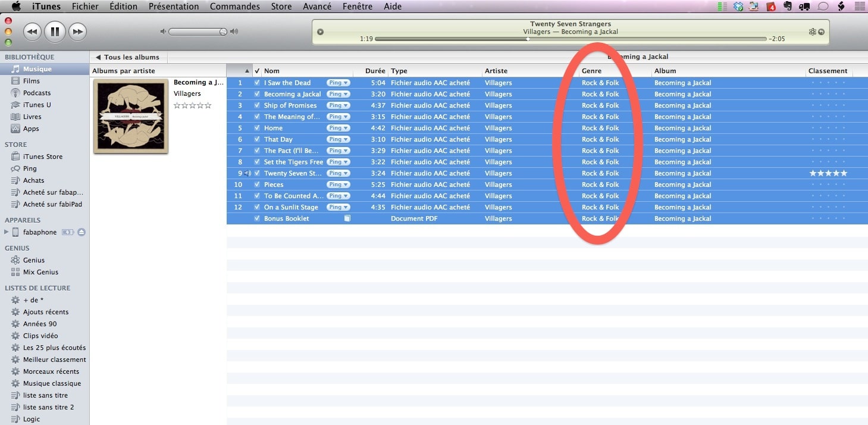
Task: Open Bonus Booklet PDF icon
Action: pyautogui.click(x=347, y=218)
